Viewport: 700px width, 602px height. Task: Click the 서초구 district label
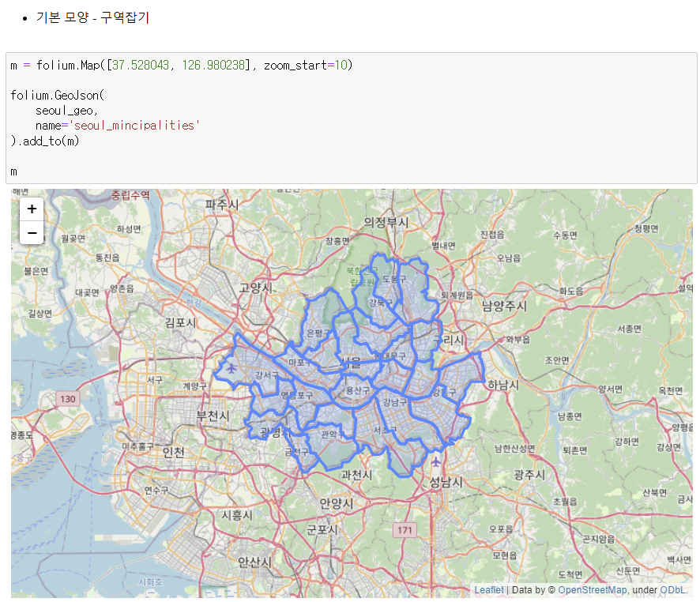click(x=385, y=431)
